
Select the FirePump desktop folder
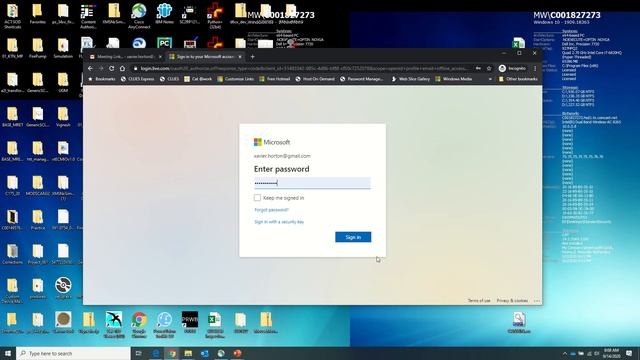[x=38, y=48]
